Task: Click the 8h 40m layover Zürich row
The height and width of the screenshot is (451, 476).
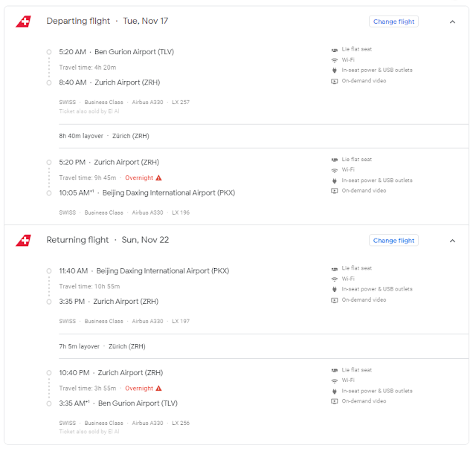Action: 263,136
